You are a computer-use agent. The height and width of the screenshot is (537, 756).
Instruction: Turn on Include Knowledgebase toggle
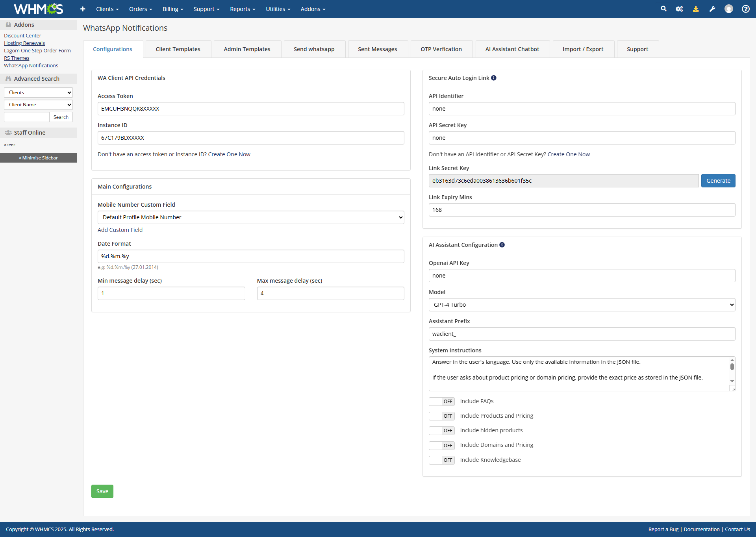[x=441, y=460]
